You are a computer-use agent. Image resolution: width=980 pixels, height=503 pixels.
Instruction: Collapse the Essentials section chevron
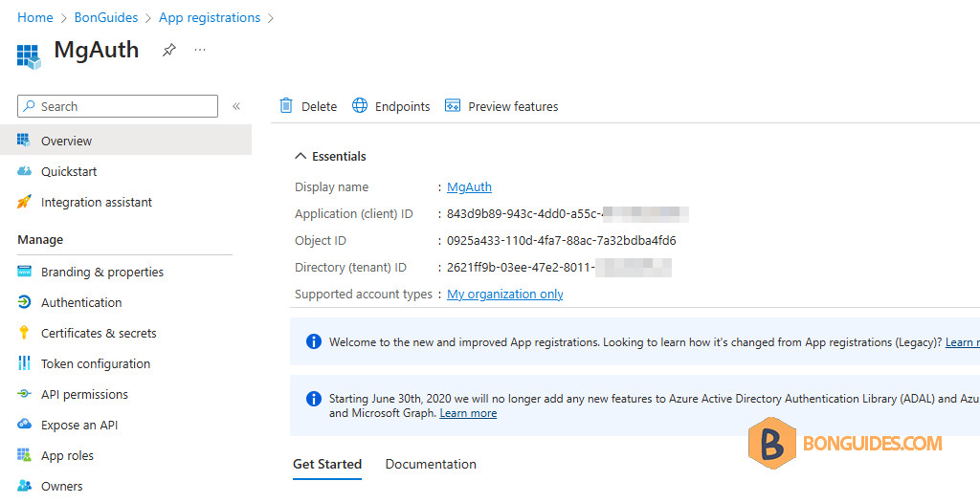point(301,156)
